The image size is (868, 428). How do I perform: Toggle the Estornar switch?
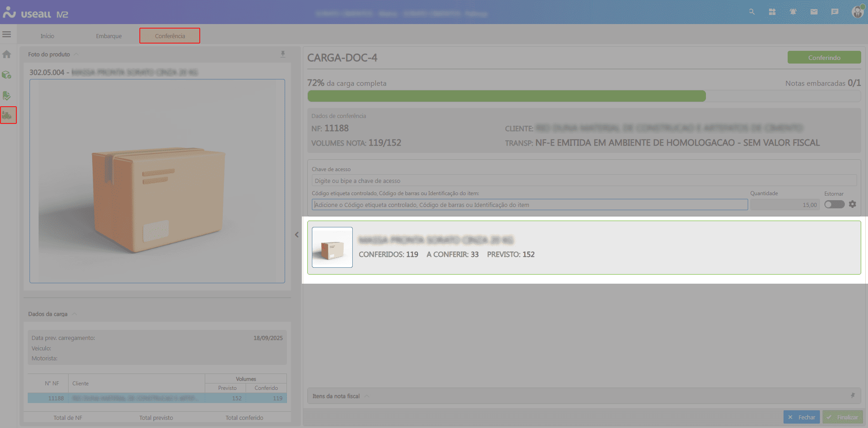pos(834,204)
